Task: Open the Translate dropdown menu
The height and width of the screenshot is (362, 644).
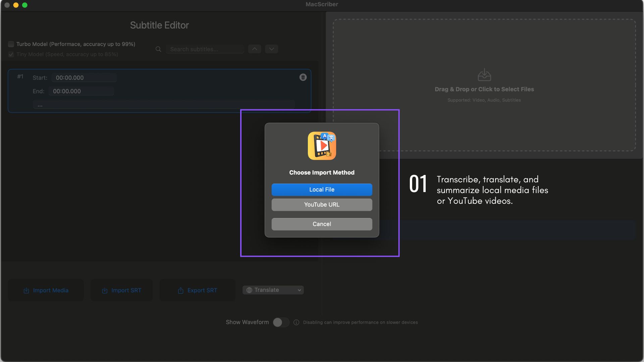Action: [x=273, y=290]
